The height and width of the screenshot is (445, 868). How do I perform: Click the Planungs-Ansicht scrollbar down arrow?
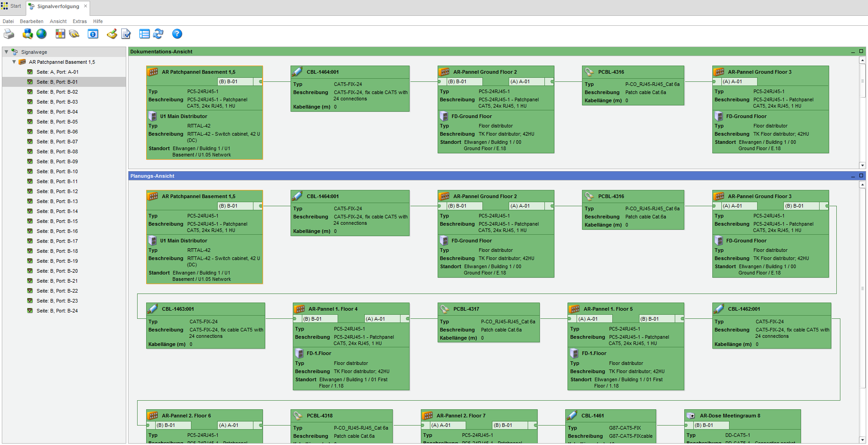(862, 440)
